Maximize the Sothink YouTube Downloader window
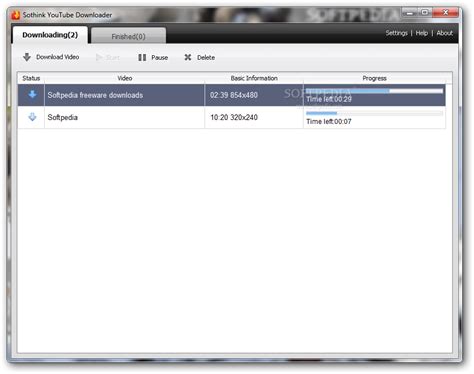Viewport: 474px width, 374px height. tap(425, 13)
